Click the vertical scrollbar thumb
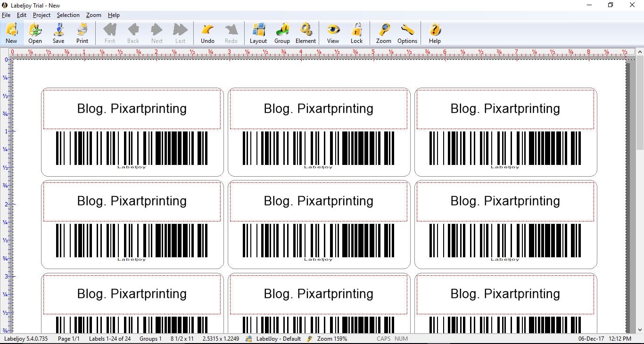 pyautogui.click(x=640, y=103)
